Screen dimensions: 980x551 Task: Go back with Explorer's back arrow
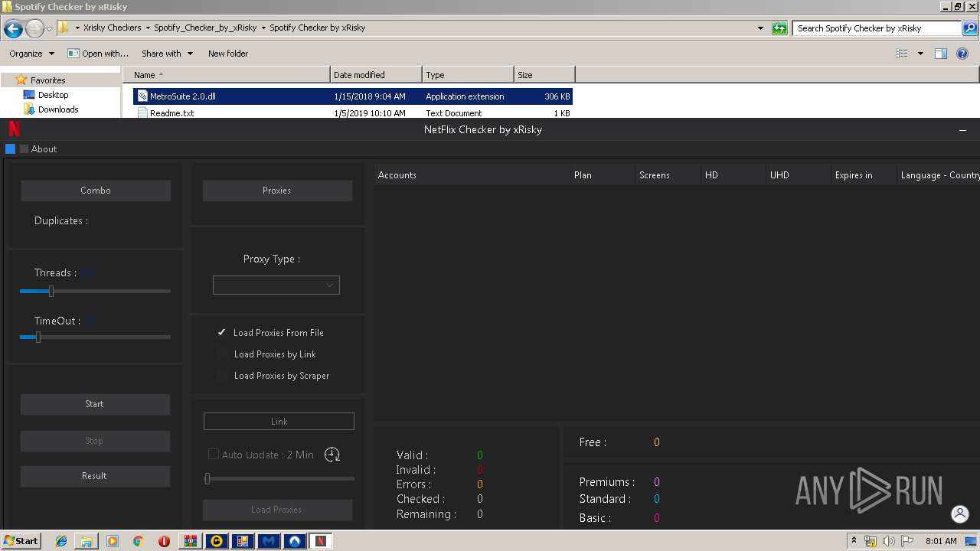[x=13, y=29]
